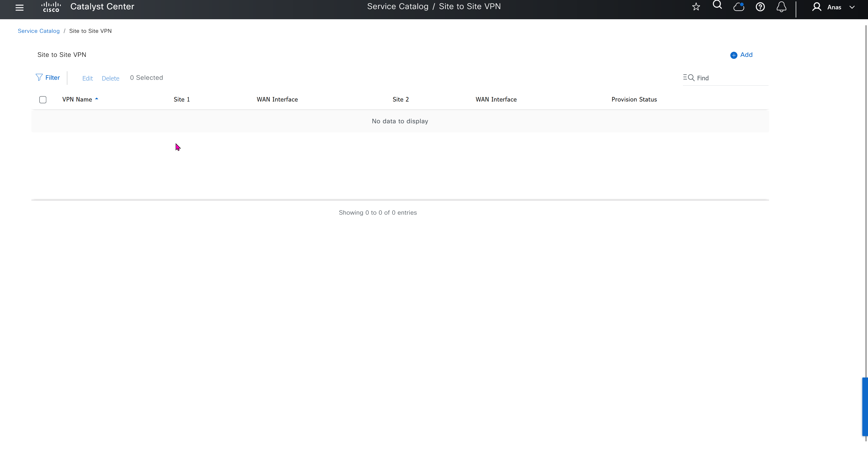Open the help question mark icon
This screenshot has height=468, width=868.
point(760,7)
